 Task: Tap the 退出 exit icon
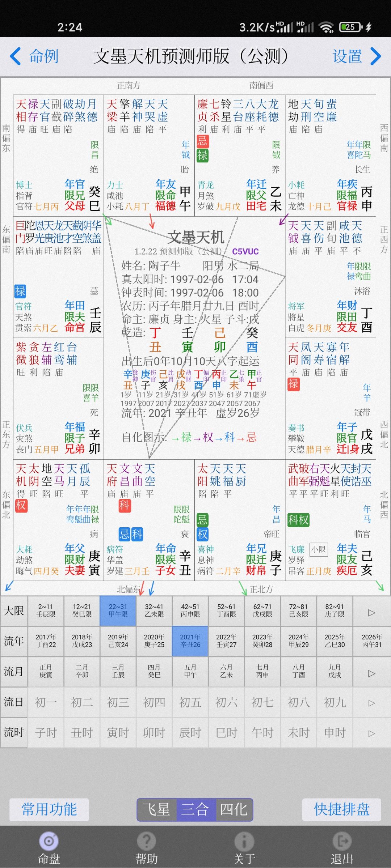pyautogui.click(x=342, y=841)
